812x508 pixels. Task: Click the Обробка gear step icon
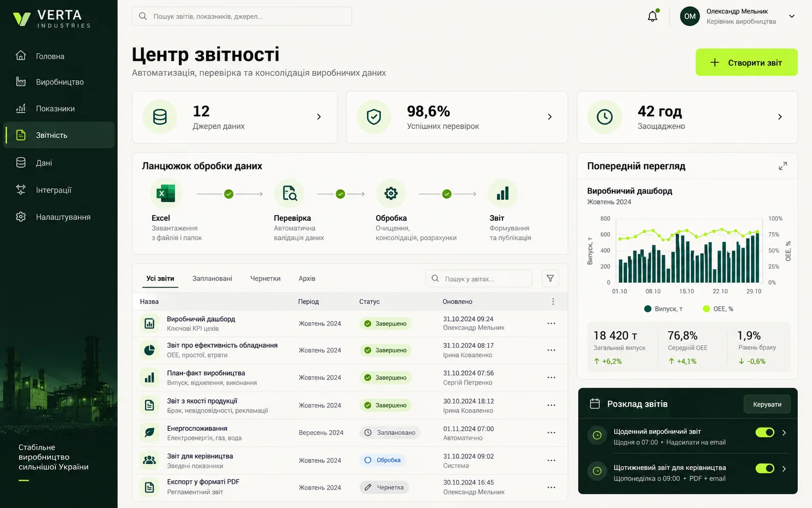point(391,194)
